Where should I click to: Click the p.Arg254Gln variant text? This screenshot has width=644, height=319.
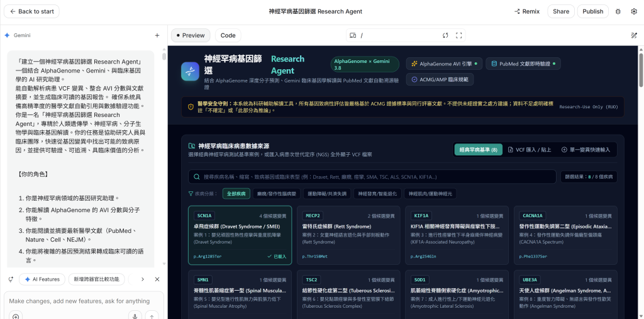point(423,257)
